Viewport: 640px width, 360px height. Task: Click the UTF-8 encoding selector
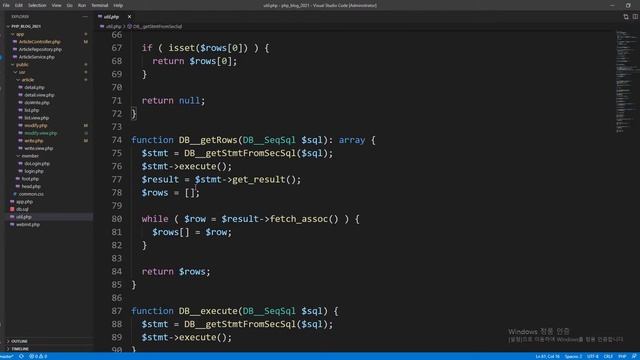click(x=592, y=356)
